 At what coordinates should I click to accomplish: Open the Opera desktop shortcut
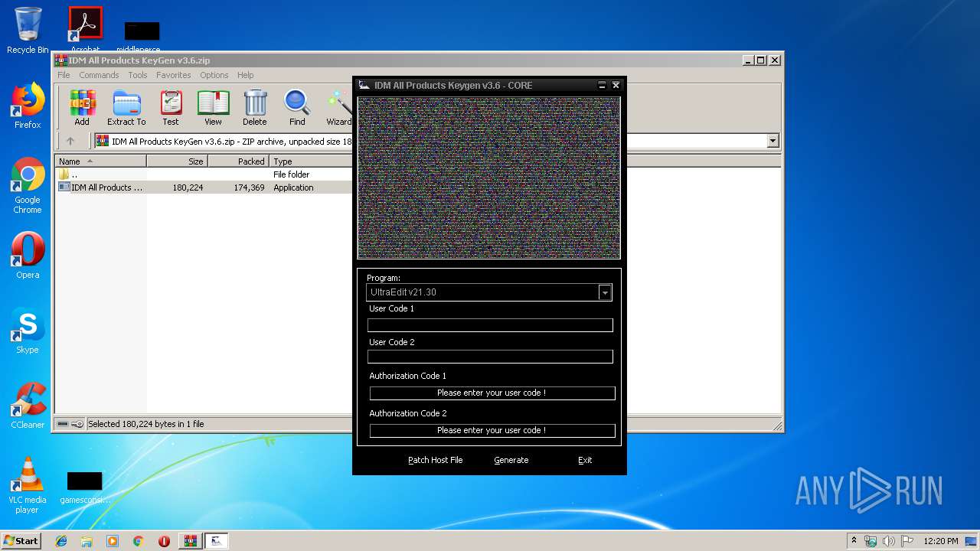pyautogui.click(x=28, y=256)
